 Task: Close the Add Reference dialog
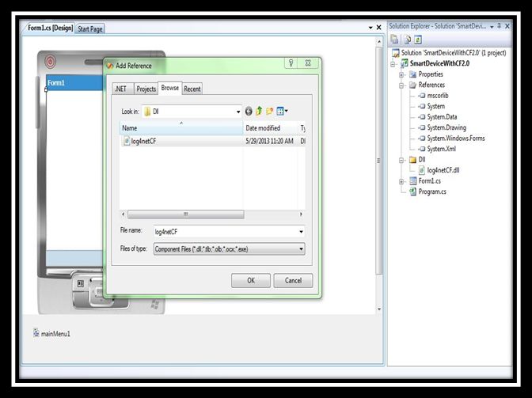[x=308, y=63]
